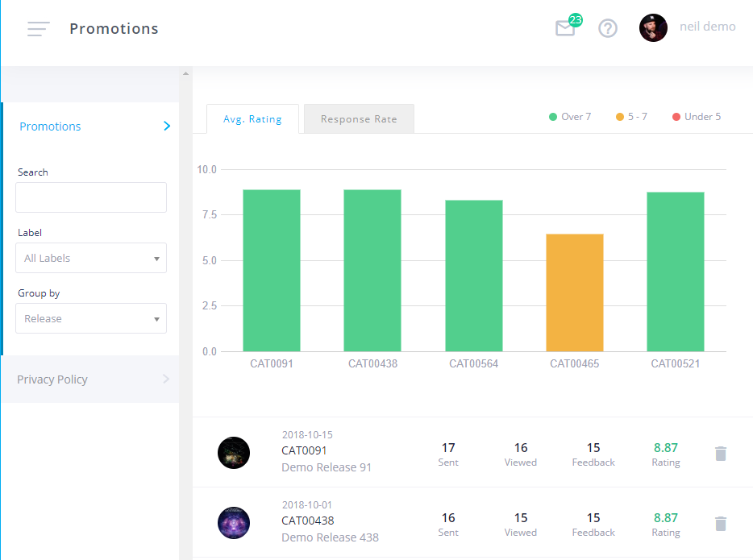Delete the CAT00438 promotion with trash icon
Screen dimensions: 753x560
(721, 524)
